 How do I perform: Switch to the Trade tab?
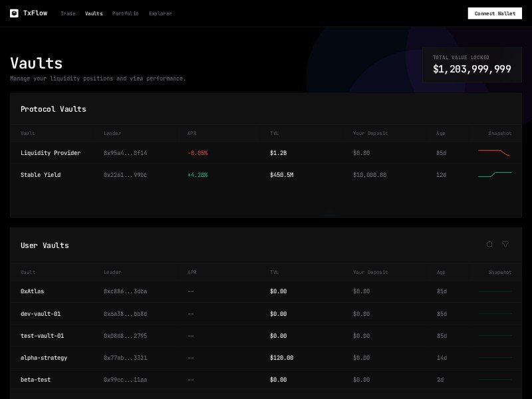coord(68,13)
